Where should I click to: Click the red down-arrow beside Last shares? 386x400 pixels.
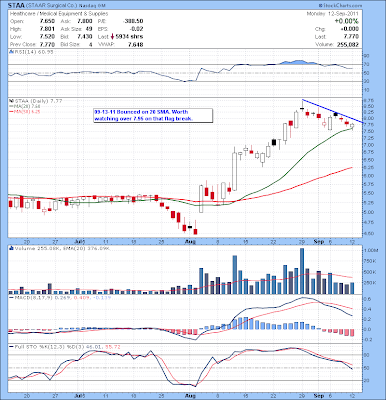pos(113,37)
